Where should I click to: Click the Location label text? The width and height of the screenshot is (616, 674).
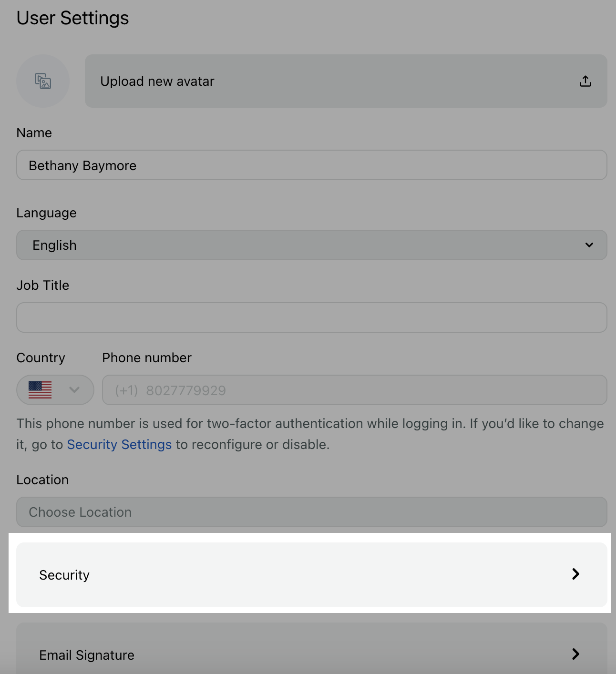(42, 480)
